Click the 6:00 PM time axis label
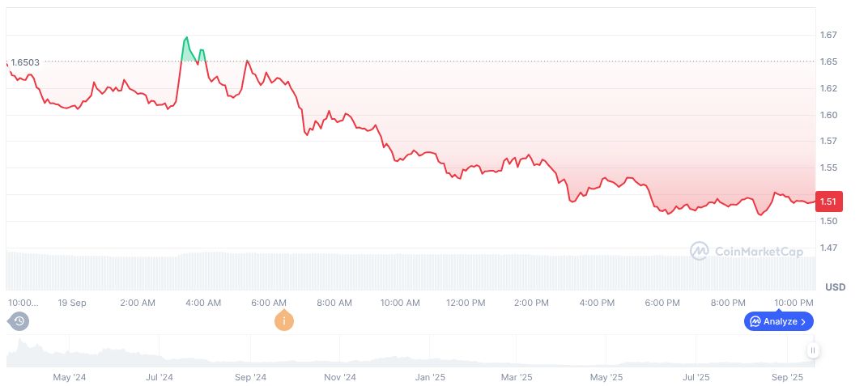868x386 pixels. tap(662, 303)
